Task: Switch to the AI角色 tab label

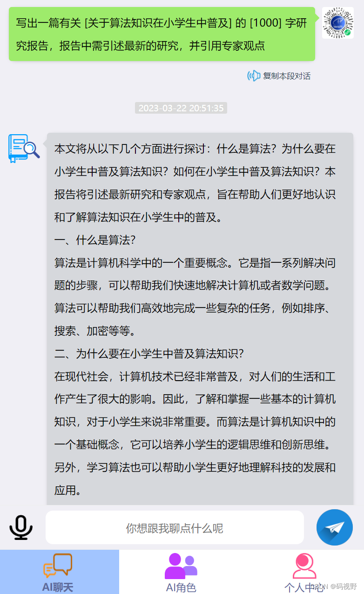Action: 181,587
